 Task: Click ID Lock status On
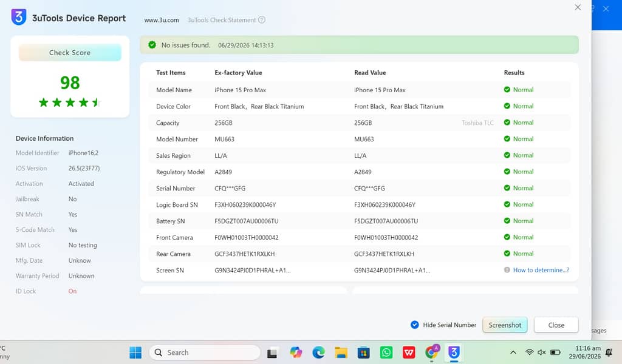click(72, 291)
